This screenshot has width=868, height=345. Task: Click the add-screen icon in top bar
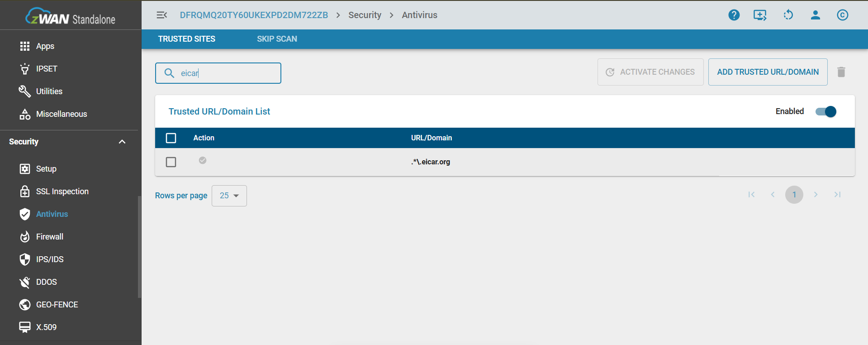point(760,15)
